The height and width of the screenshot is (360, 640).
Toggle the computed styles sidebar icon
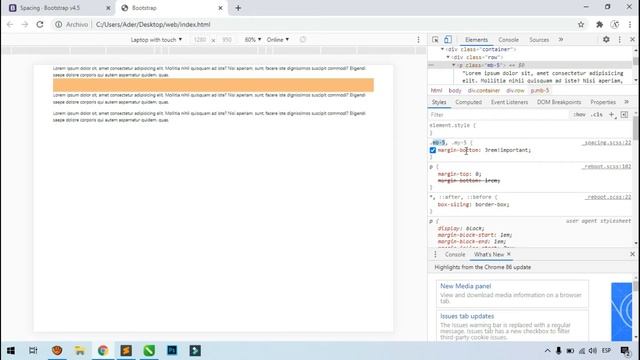624,115
